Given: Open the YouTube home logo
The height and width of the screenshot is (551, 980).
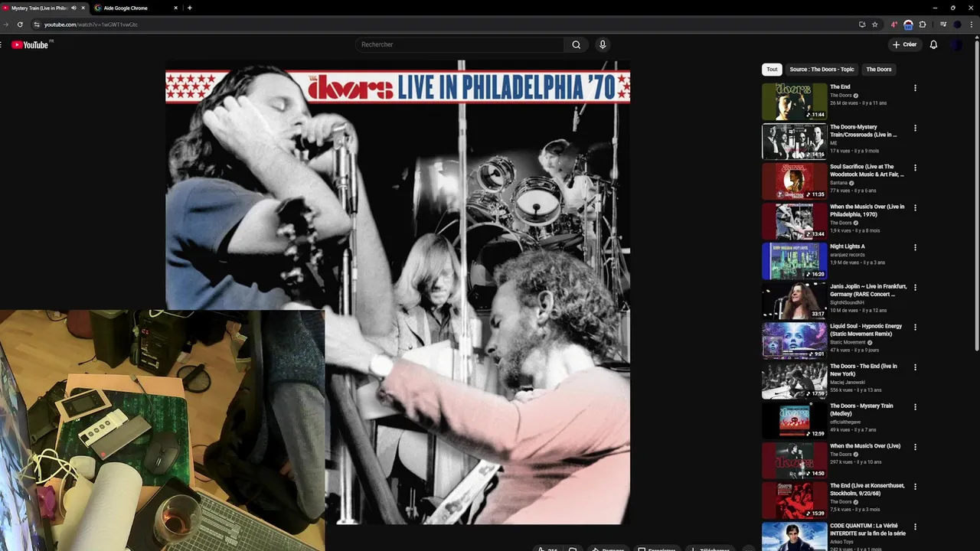Looking at the screenshot, I should [30, 44].
